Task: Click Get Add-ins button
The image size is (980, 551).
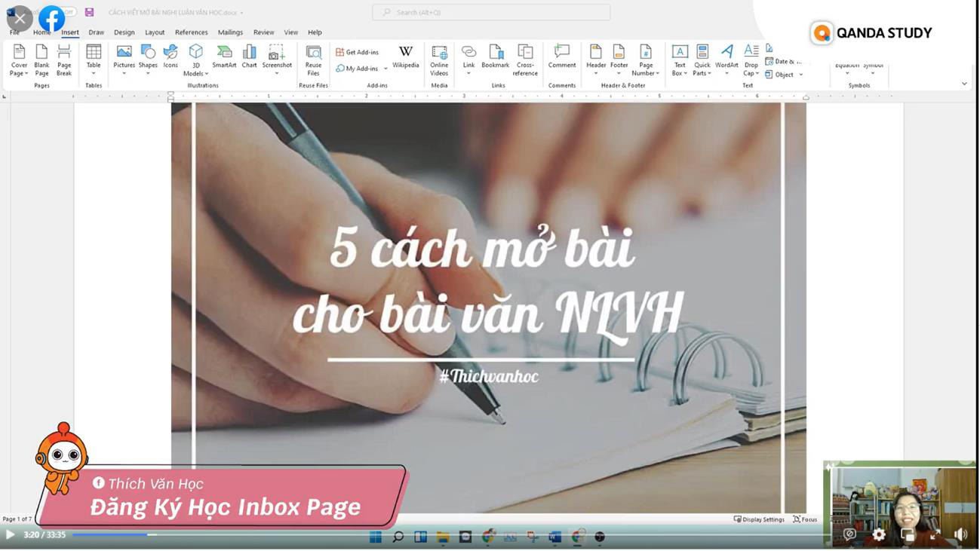Action: [358, 52]
